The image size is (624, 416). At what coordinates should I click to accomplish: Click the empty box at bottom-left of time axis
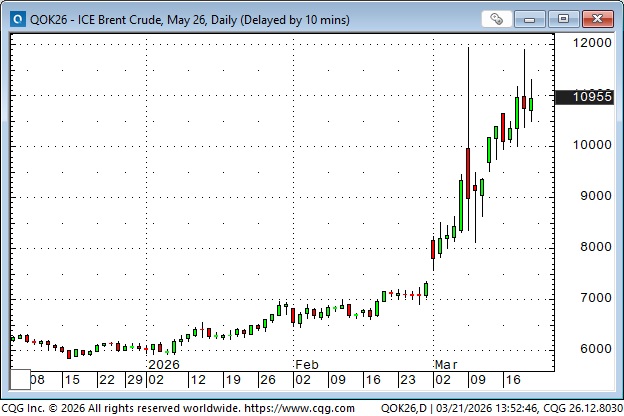19,379
